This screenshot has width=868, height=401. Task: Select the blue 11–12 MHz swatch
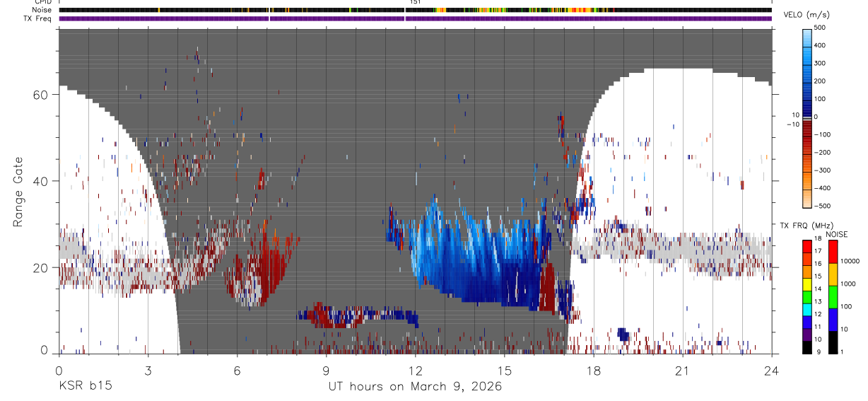click(807, 321)
